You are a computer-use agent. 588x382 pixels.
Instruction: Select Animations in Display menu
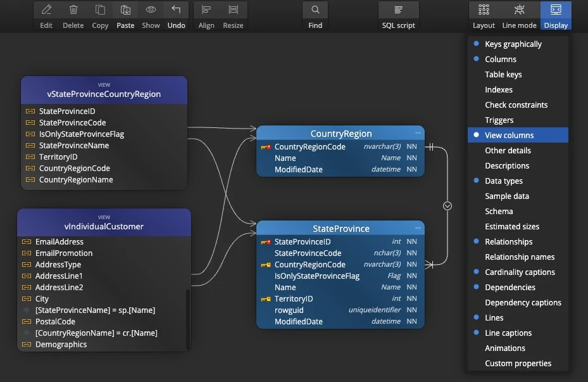point(518,348)
